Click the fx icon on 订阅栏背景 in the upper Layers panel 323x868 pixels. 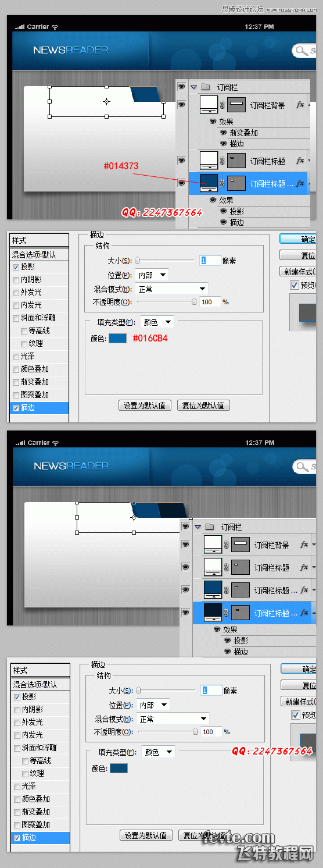pyautogui.click(x=300, y=105)
